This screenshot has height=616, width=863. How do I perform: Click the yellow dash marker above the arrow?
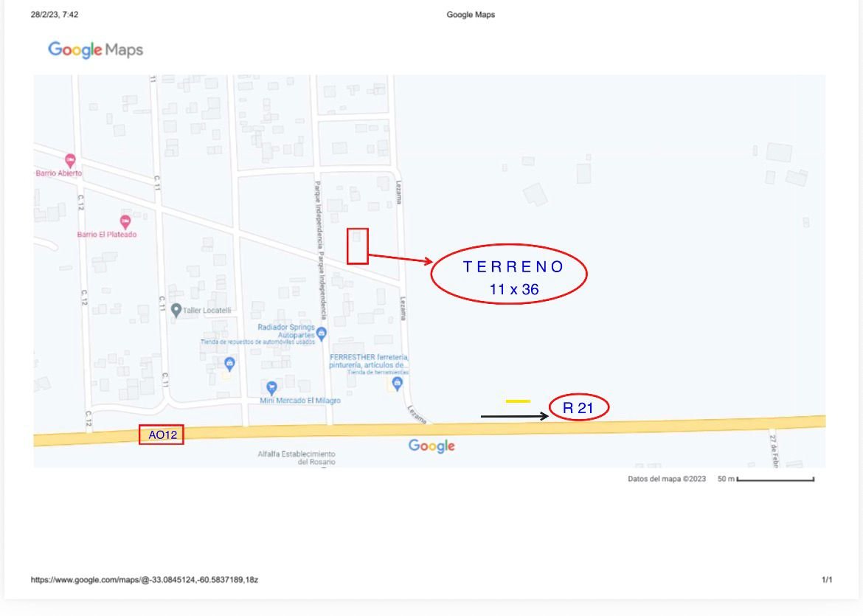coord(518,401)
